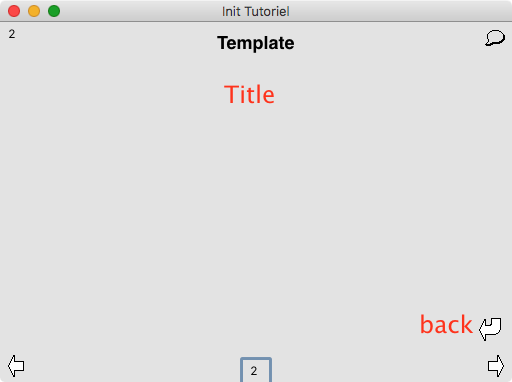Click the bold "Template" heading
This screenshot has height=382, width=512.
[x=256, y=43]
